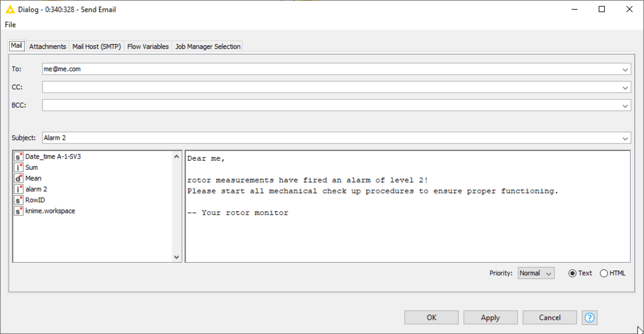
Task: Close the Send Email dialog window
Action: 629,9
